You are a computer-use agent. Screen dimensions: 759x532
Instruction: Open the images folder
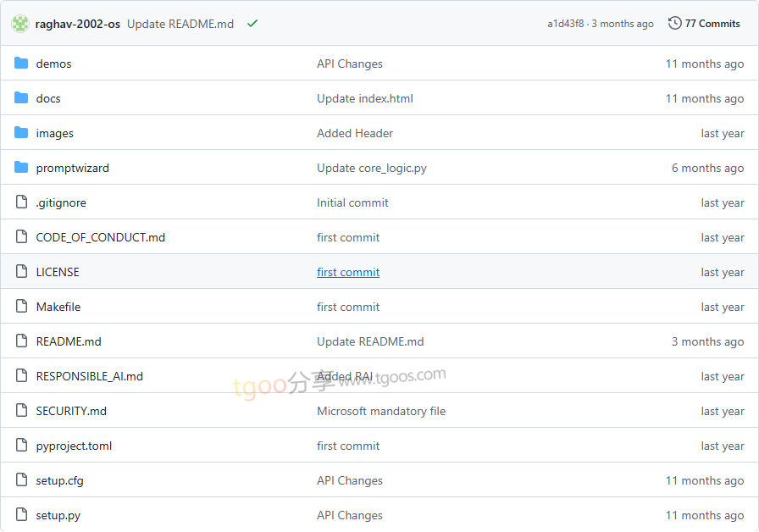click(x=54, y=133)
